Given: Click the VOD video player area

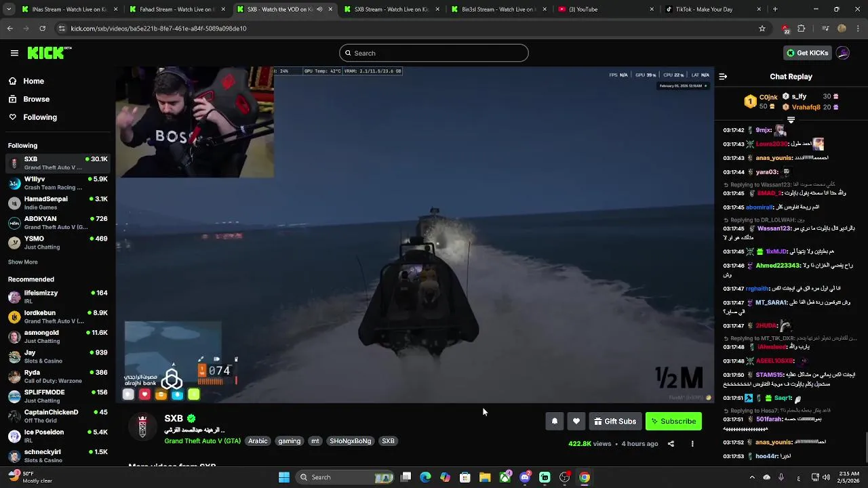Looking at the screenshot, I should point(415,235).
